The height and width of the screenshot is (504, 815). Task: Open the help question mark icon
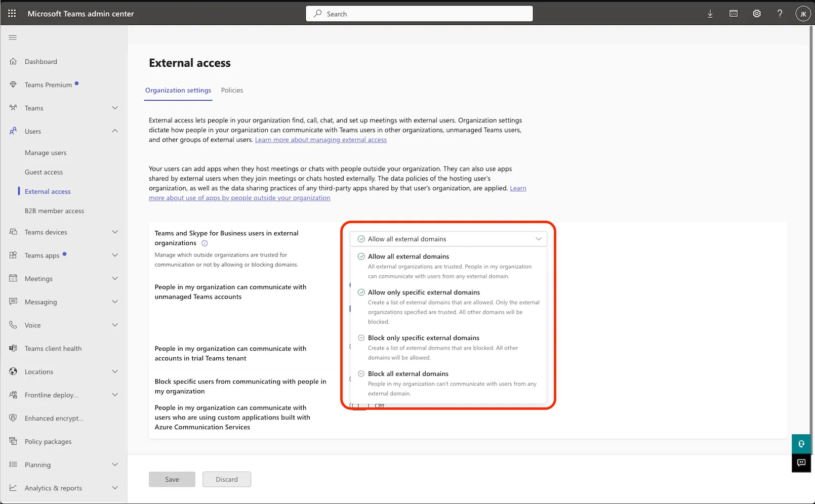[x=780, y=14]
